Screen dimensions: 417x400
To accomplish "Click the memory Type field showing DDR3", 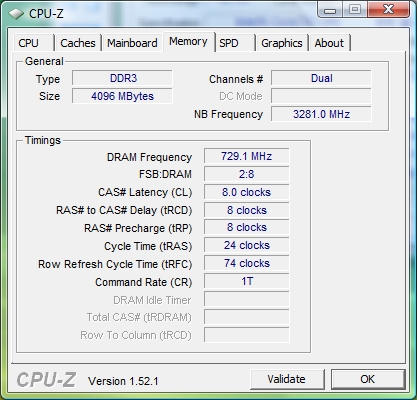I will point(122,78).
